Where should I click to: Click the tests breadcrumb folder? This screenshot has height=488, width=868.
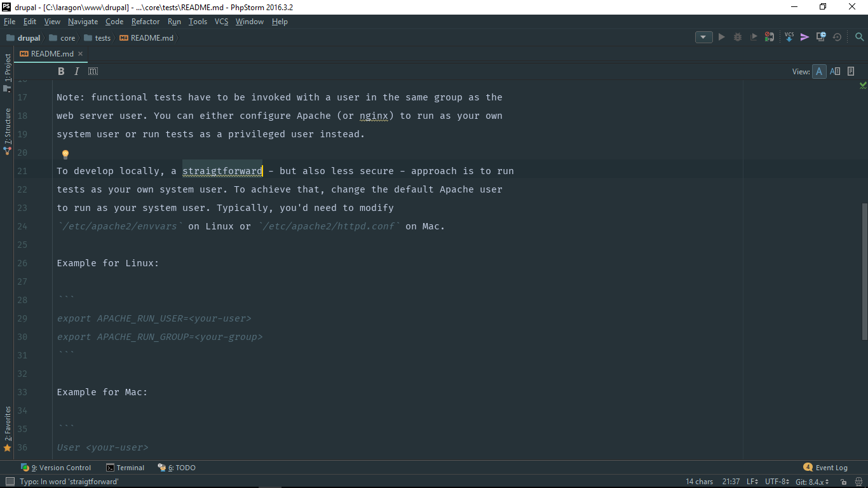(97, 38)
